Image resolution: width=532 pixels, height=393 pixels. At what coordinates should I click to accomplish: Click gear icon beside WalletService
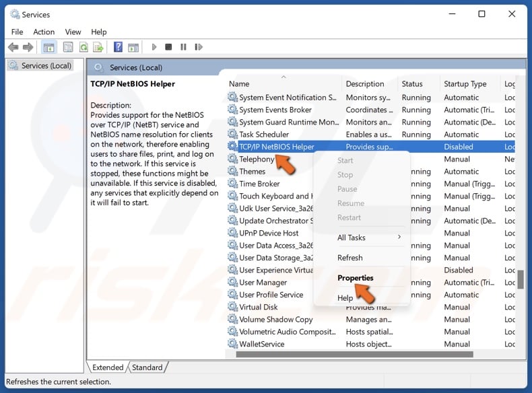click(x=232, y=344)
